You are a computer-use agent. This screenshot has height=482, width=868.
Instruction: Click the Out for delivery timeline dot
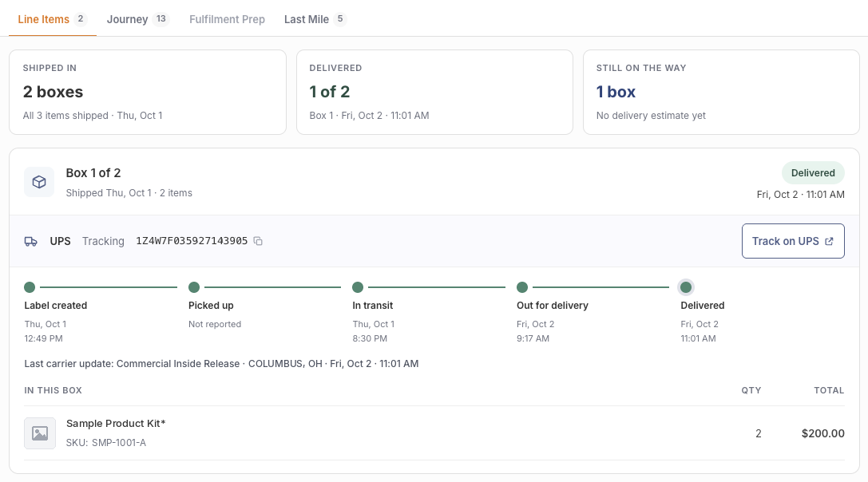coord(522,287)
